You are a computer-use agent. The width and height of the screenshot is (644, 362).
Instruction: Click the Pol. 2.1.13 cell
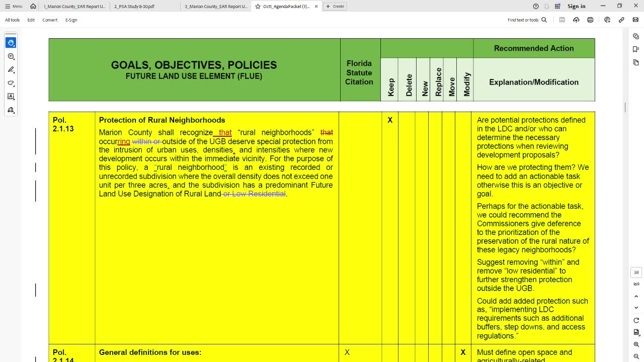point(72,228)
